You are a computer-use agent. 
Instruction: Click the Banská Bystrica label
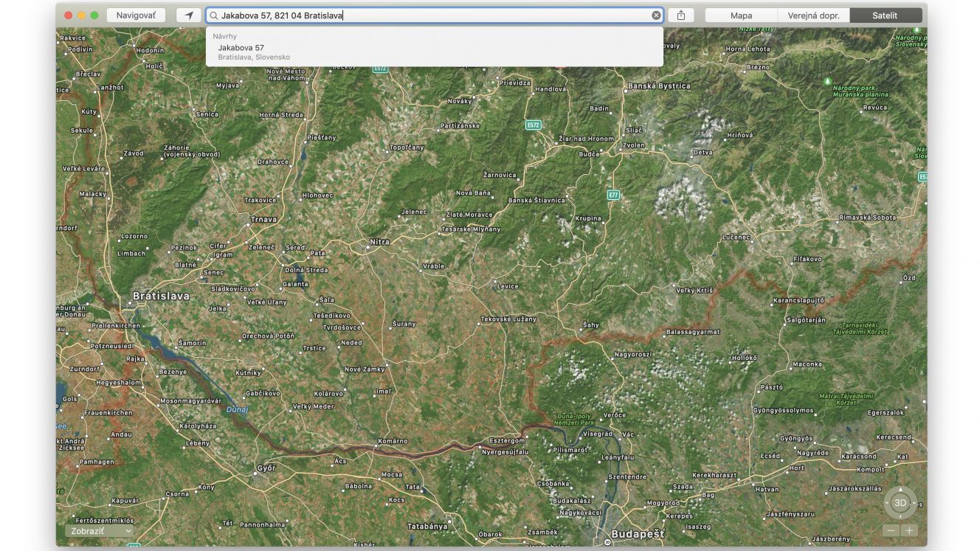pos(659,86)
